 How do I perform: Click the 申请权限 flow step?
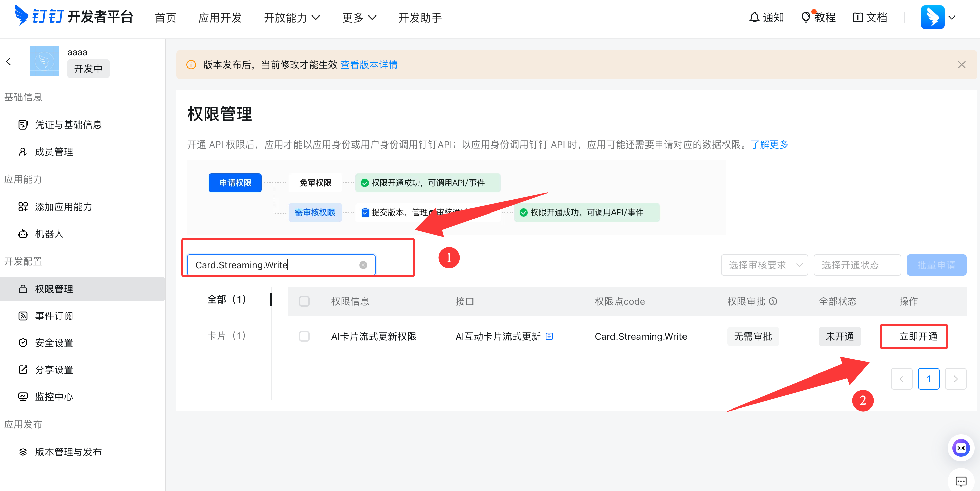235,183
